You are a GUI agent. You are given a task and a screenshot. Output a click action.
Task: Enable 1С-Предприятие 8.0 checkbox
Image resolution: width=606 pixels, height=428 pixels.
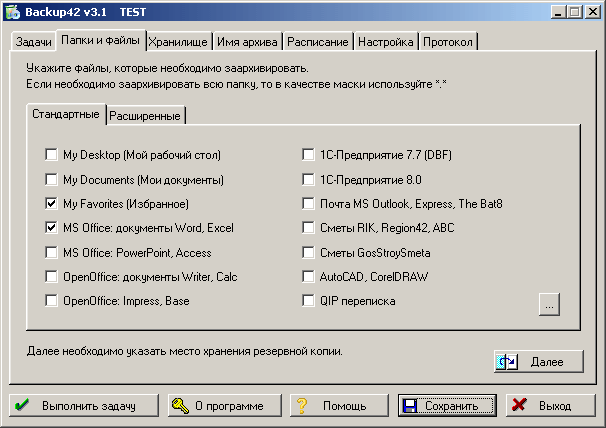308,179
